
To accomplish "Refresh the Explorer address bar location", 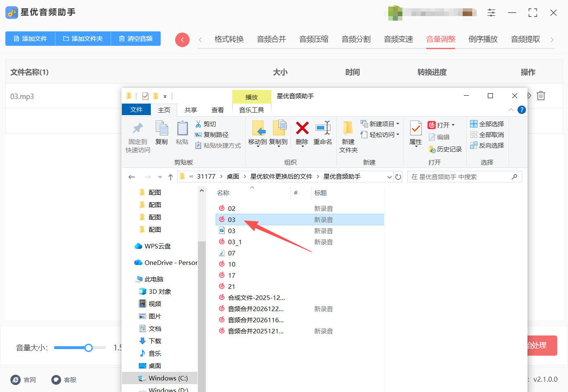I will click(398, 177).
